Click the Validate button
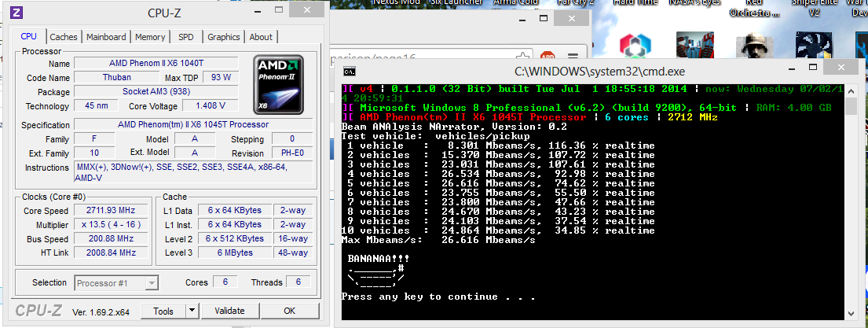868x328 pixels. (x=229, y=311)
